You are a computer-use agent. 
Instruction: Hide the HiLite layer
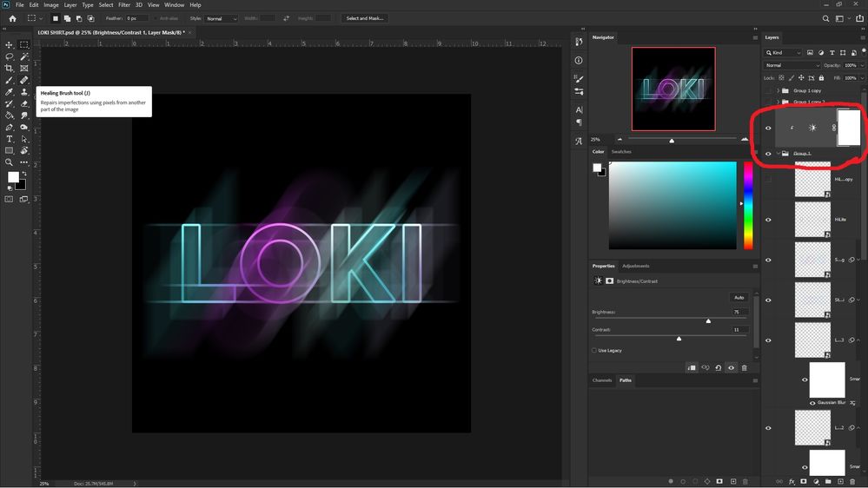(x=768, y=219)
